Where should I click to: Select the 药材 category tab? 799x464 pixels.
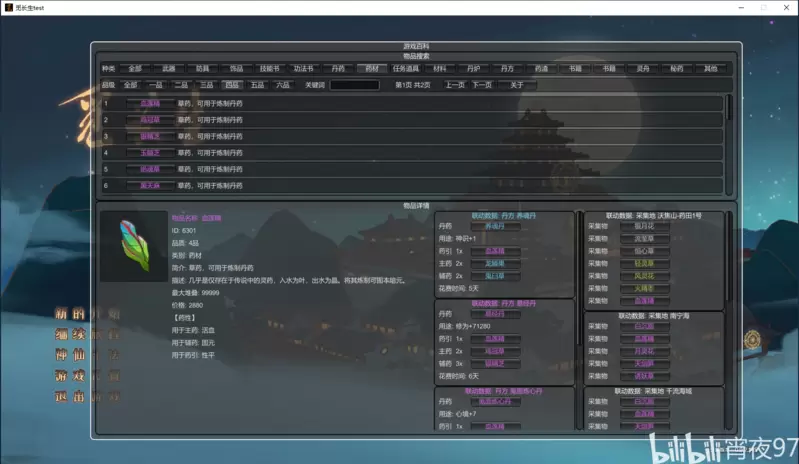point(372,68)
